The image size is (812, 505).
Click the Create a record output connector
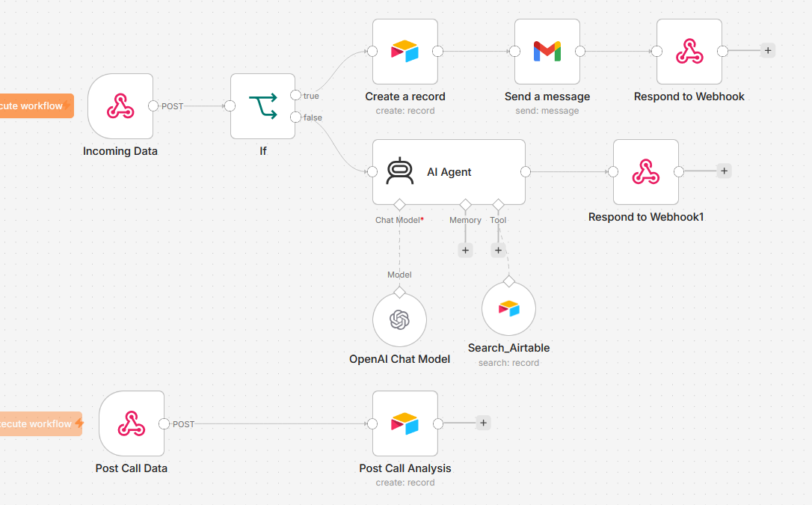click(437, 52)
